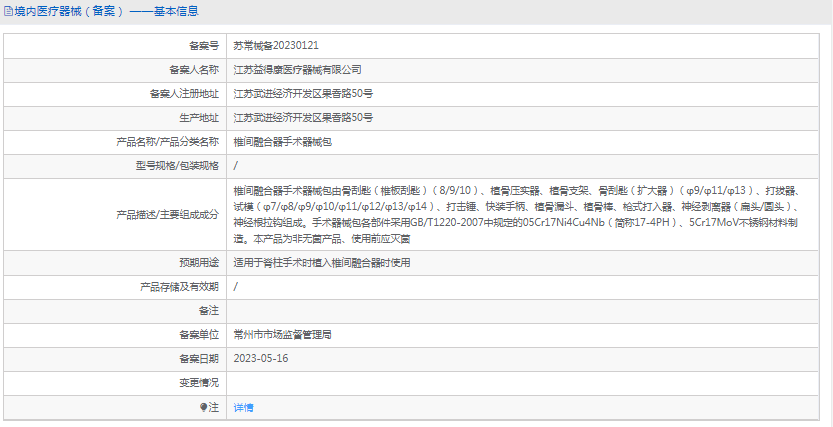Select the date 2023-05-16
The width and height of the screenshot is (833, 427).
click(x=261, y=358)
